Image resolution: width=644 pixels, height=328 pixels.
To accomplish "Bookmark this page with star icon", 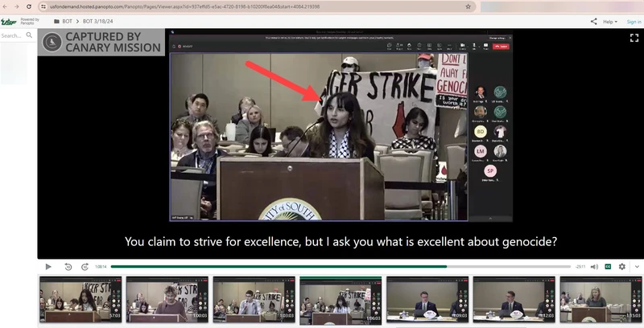I will tap(469, 6).
